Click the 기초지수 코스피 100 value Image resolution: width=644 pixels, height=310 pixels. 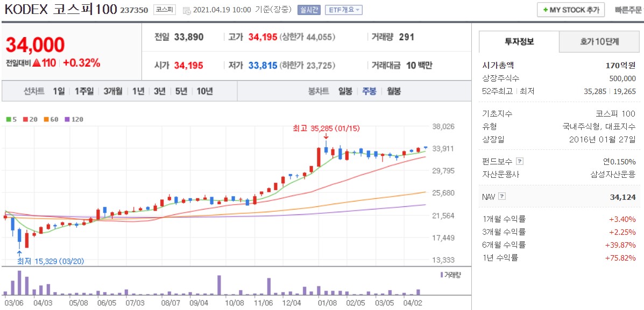(615, 113)
